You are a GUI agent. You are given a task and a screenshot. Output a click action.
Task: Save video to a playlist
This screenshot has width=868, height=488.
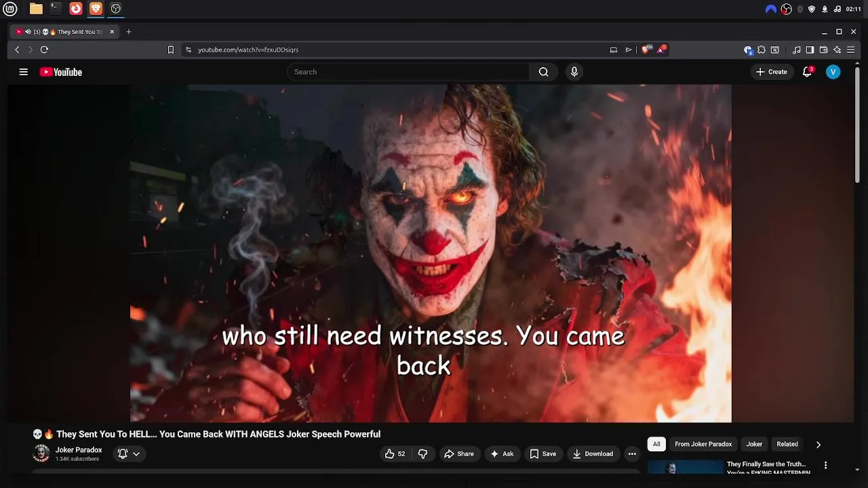542,454
